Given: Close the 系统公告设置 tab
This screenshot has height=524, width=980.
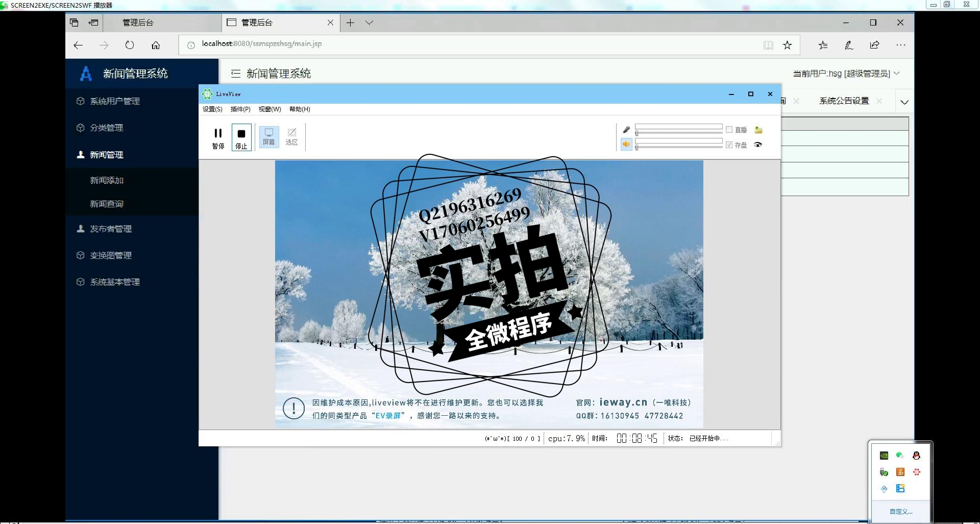Looking at the screenshot, I should (879, 101).
